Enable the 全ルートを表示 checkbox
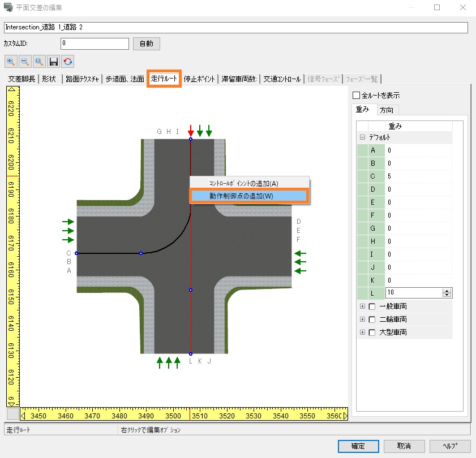 [x=356, y=95]
